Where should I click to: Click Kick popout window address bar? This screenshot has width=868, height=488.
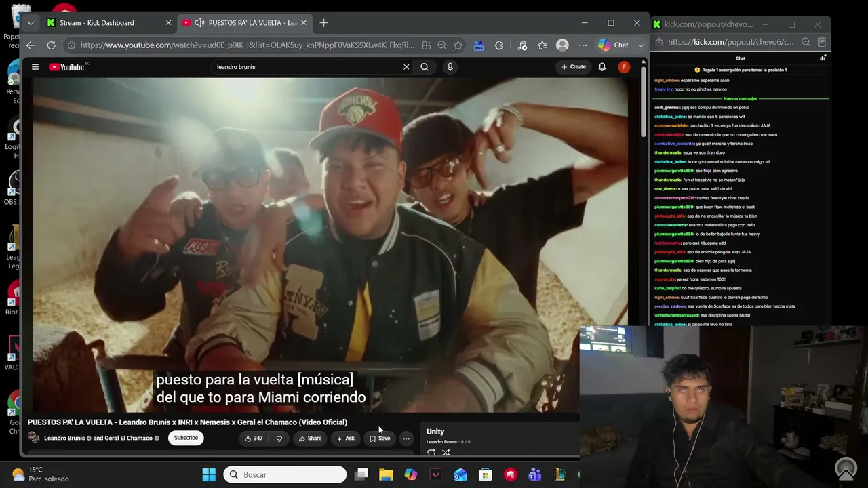point(731,42)
